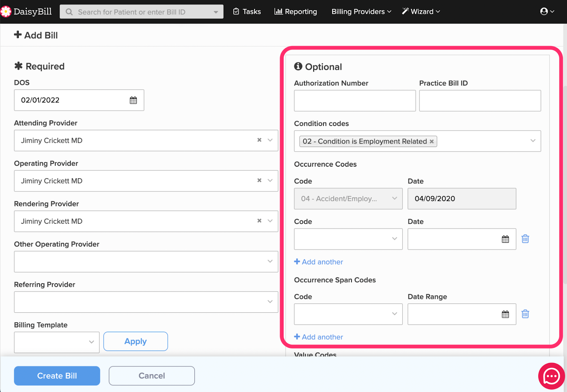Viewport: 567px width, 392px height.
Task: Click the search magnifier icon
Action: [x=69, y=12]
